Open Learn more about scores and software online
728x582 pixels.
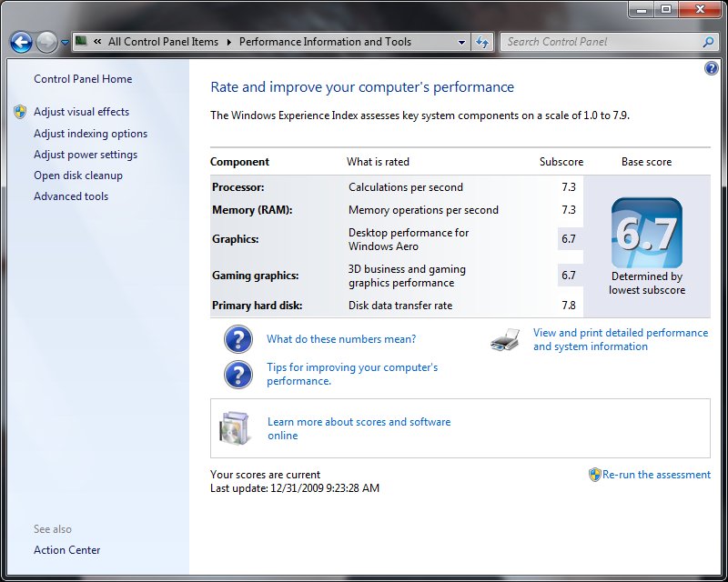click(359, 428)
